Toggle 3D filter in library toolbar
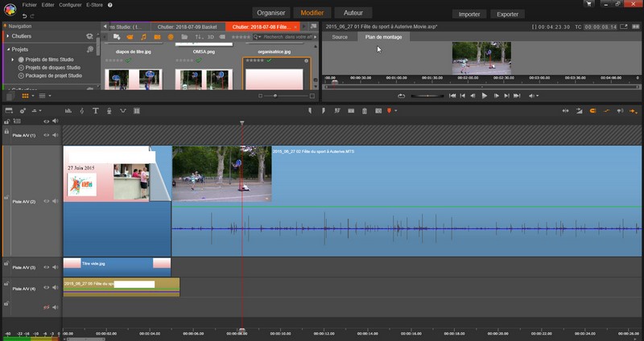The width and height of the screenshot is (644, 341). pyautogui.click(x=211, y=37)
